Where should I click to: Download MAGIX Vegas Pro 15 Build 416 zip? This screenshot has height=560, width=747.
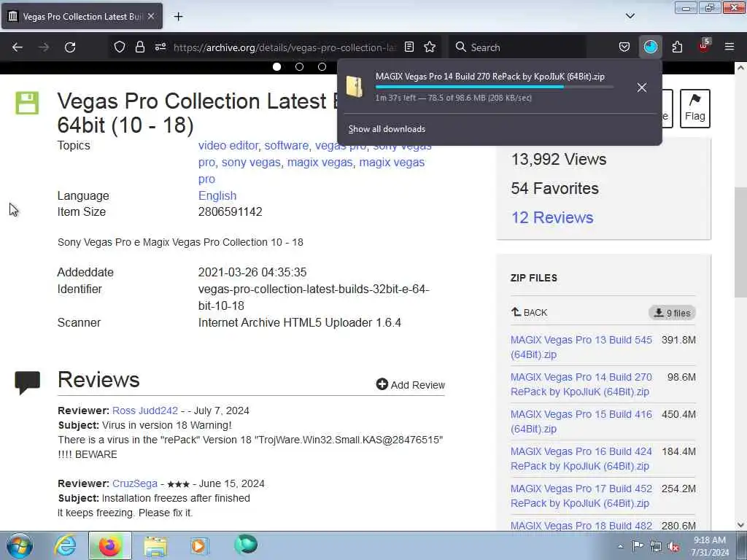(x=581, y=421)
